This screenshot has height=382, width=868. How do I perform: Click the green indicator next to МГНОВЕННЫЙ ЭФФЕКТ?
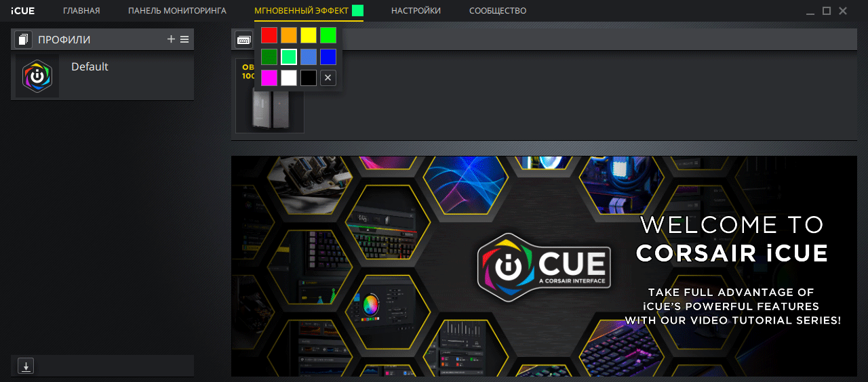(357, 11)
